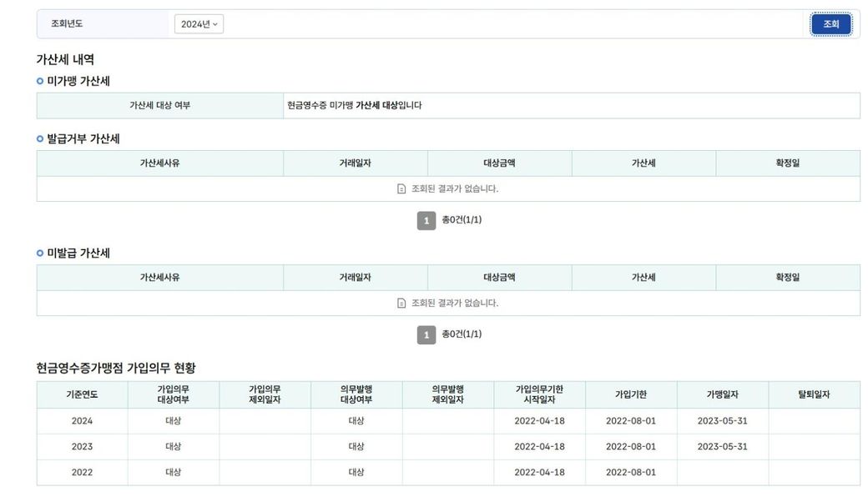Click 가입기한 2022-08-01 in the 2022 row
This screenshot has height=497, width=868.
[630, 472]
